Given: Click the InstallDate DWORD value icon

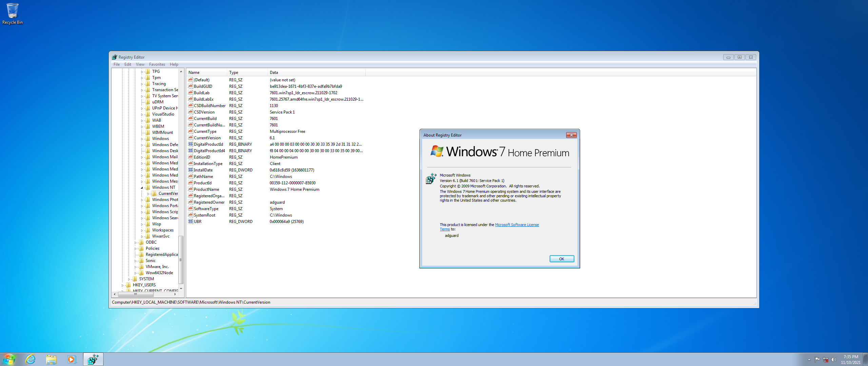Looking at the screenshot, I should pyautogui.click(x=191, y=170).
